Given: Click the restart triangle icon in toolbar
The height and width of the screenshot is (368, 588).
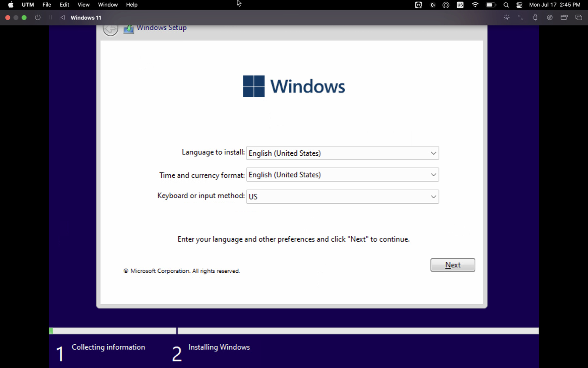Looking at the screenshot, I should tap(62, 18).
